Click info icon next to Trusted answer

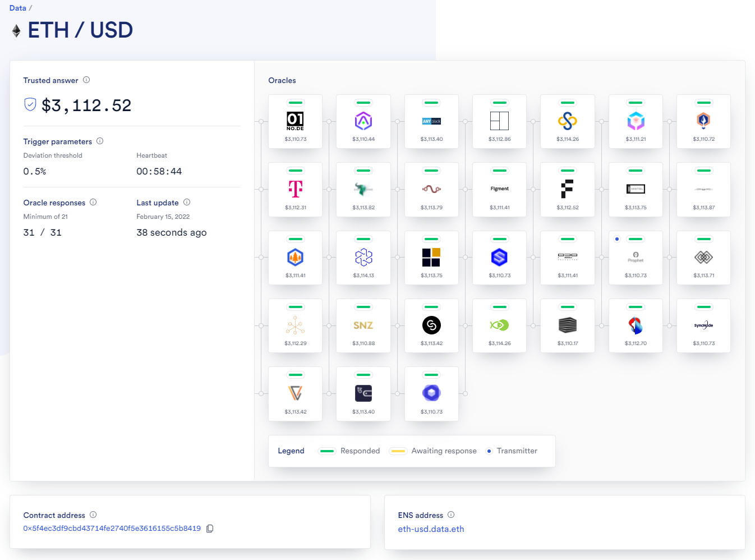coord(86,80)
